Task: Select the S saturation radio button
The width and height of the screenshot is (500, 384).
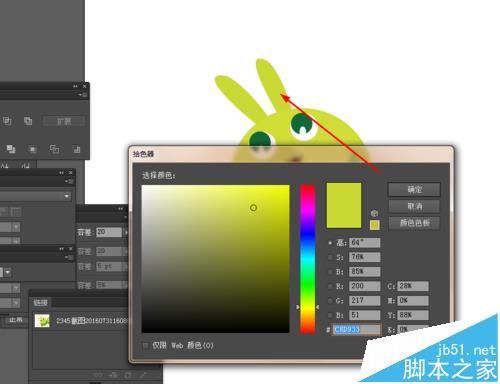Action: (x=330, y=257)
